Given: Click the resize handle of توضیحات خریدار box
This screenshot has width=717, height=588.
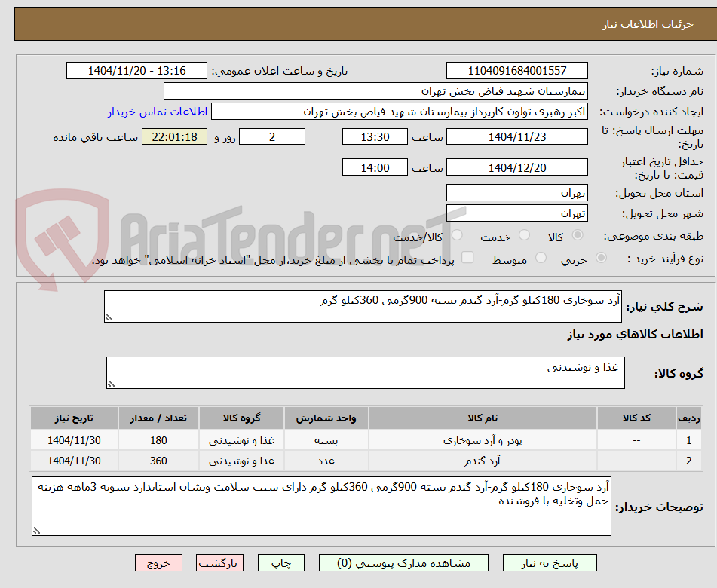Looking at the screenshot, I should pyautogui.click(x=36, y=531).
